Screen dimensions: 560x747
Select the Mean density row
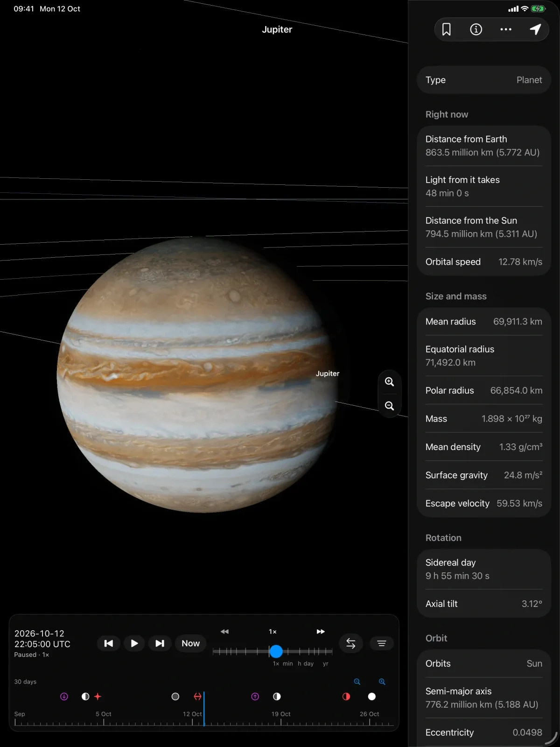[484, 447]
